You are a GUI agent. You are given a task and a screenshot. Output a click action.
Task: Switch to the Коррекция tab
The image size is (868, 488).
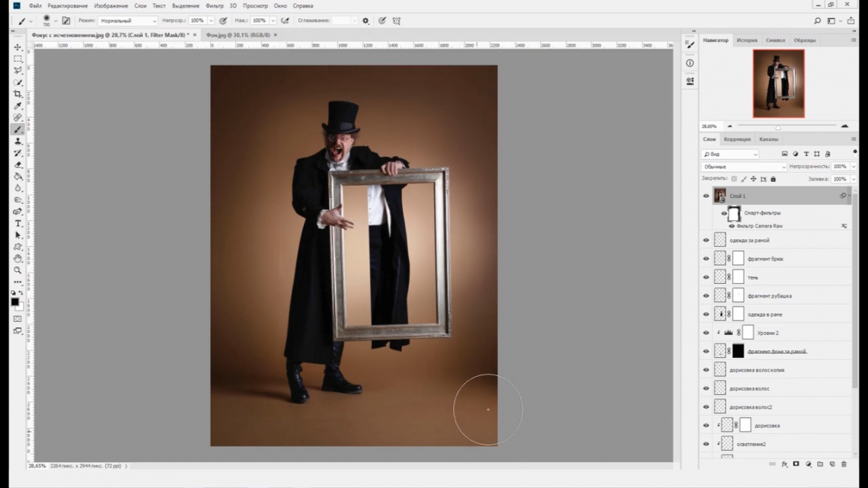click(x=737, y=139)
